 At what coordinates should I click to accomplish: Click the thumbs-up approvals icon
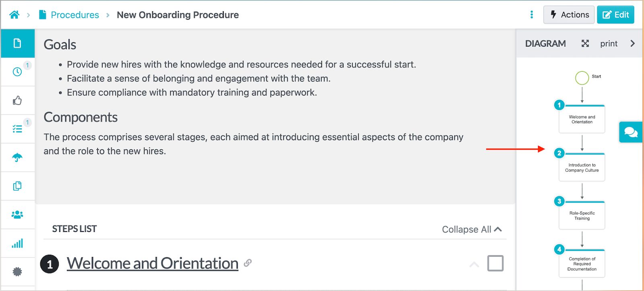coord(17,100)
